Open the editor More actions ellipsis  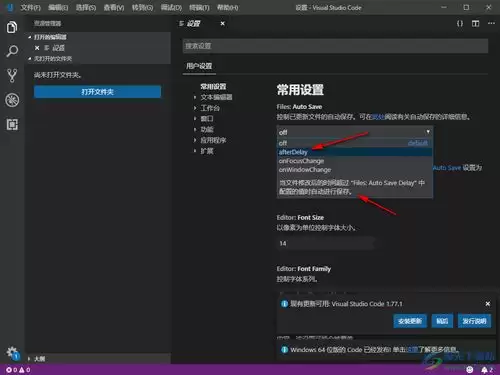(x=491, y=23)
